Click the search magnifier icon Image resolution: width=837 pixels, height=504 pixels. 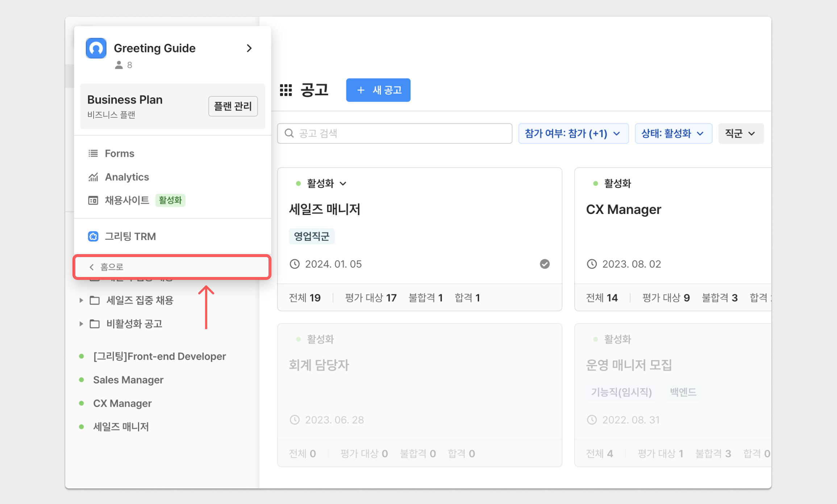click(x=289, y=133)
